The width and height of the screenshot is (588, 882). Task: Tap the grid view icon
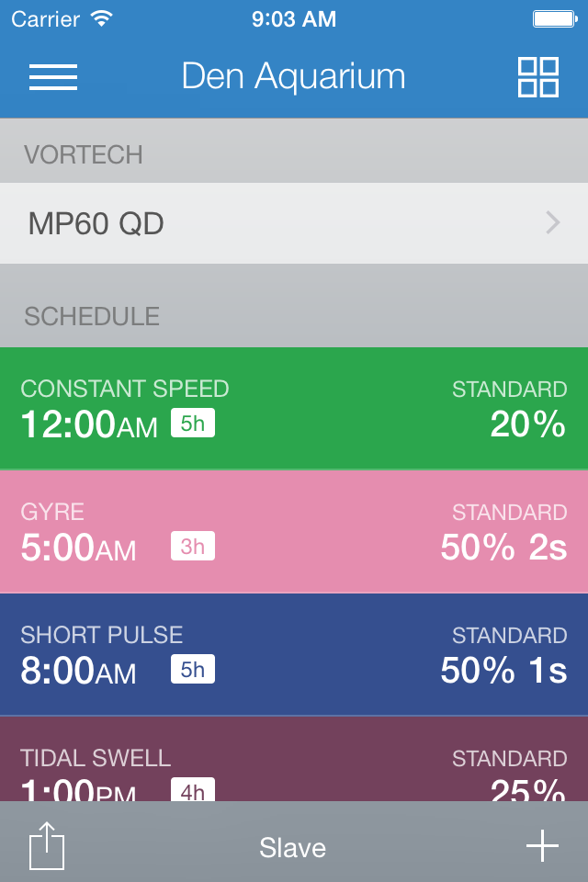pos(537,77)
